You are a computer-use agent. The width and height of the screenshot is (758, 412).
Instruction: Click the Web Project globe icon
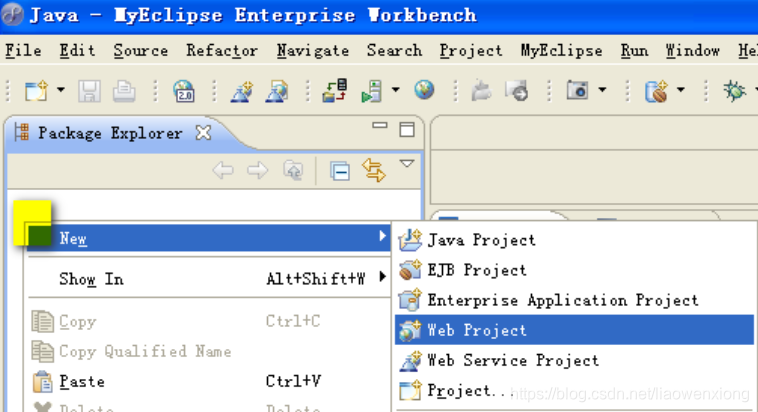(410, 330)
